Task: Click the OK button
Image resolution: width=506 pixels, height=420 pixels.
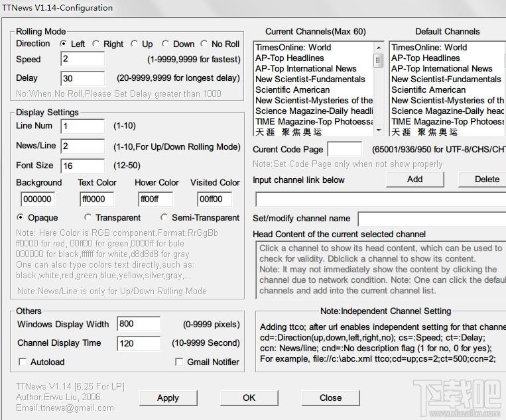Action: coord(249,397)
